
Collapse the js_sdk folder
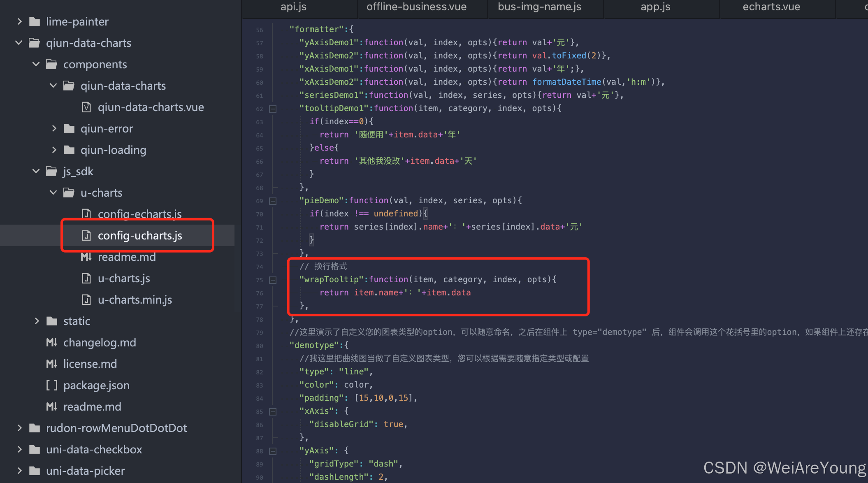point(36,171)
